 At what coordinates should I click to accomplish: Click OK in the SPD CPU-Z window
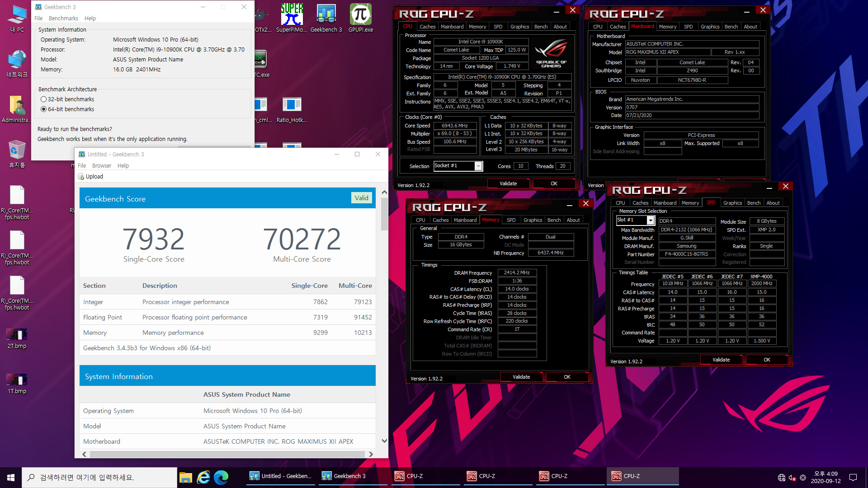click(767, 360)
